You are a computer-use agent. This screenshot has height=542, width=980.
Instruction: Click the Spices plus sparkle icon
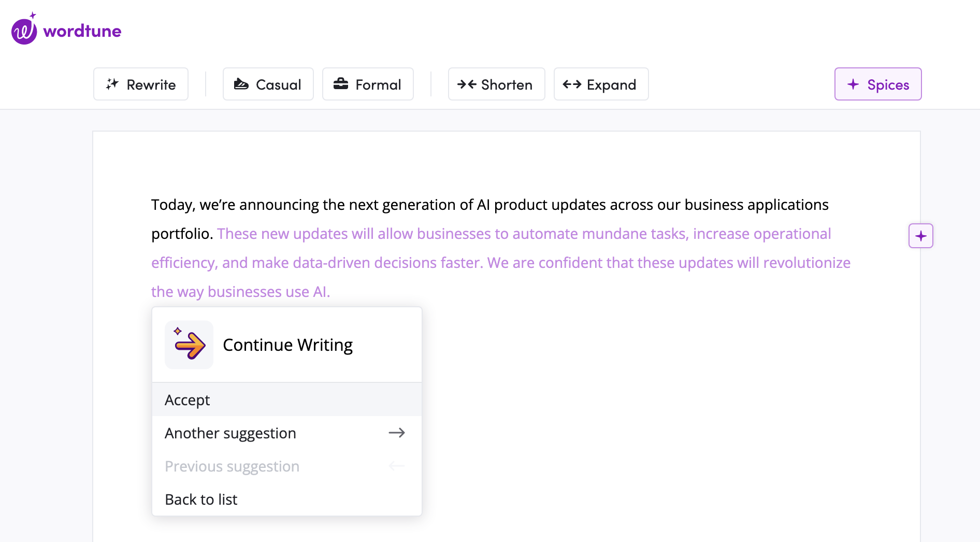[853, 84]
